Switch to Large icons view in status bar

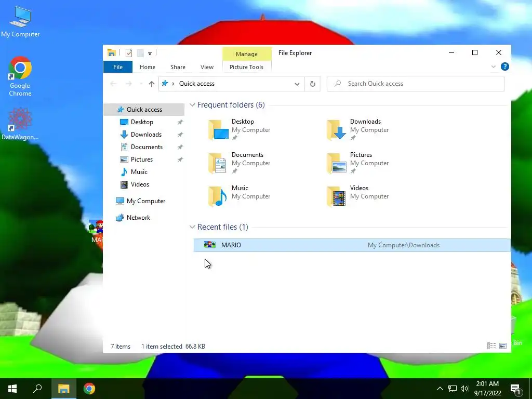pyautogui.click(x=503, y=345)
